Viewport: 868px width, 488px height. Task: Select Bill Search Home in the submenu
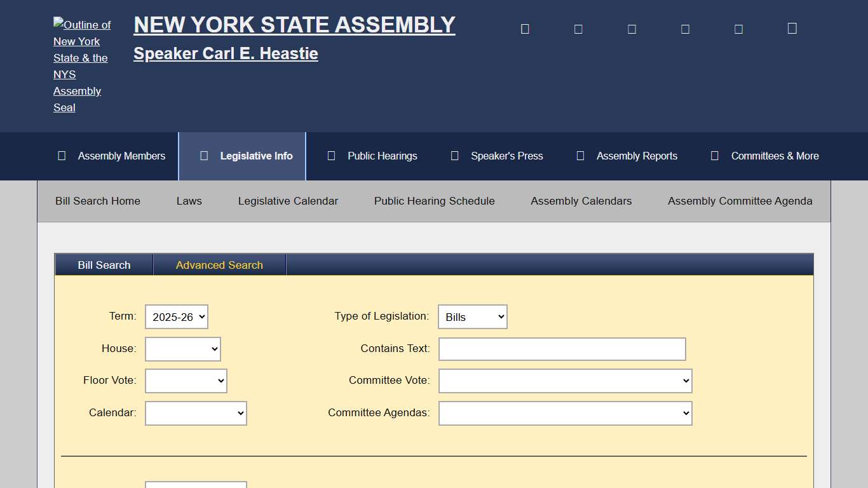[x=97, y=201]
